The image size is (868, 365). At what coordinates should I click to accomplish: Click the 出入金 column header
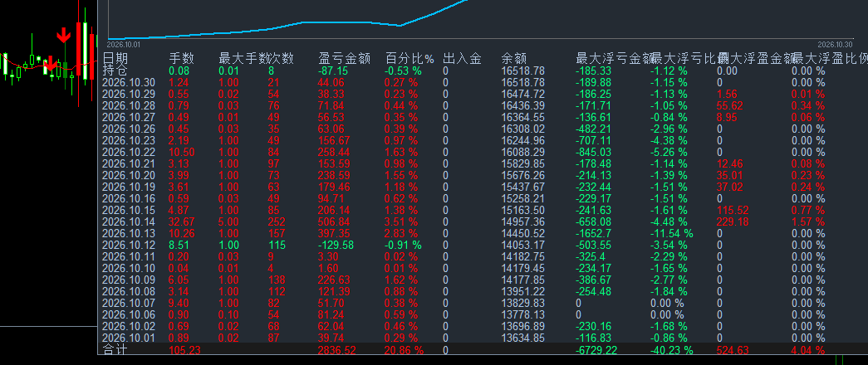(x=462, y=59)
